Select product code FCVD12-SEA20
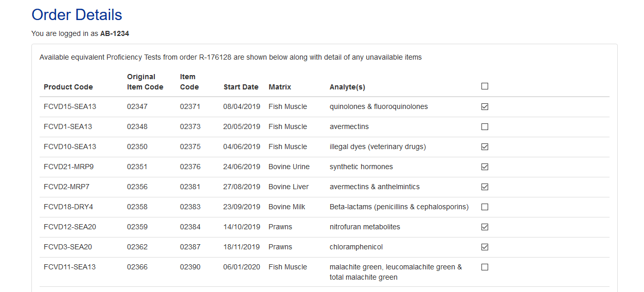The image size is (644, 292). [x=70, y=227]
